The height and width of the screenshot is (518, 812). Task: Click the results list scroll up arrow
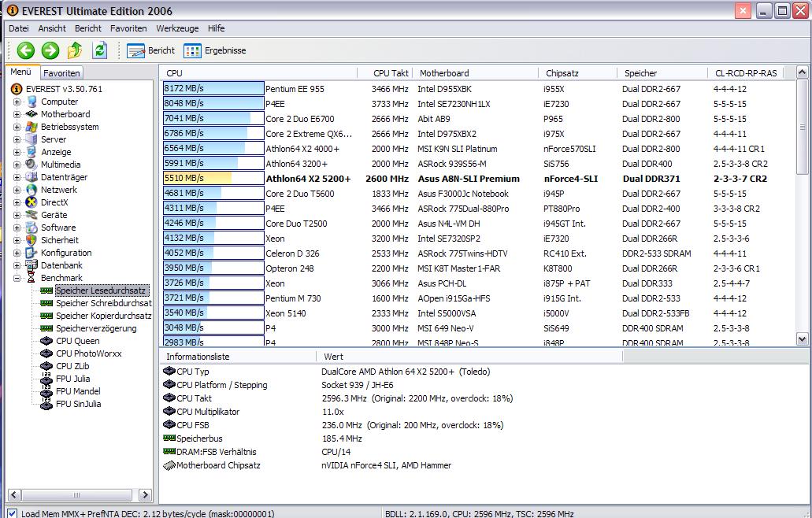pyautogui.click(x=802, y=72)
